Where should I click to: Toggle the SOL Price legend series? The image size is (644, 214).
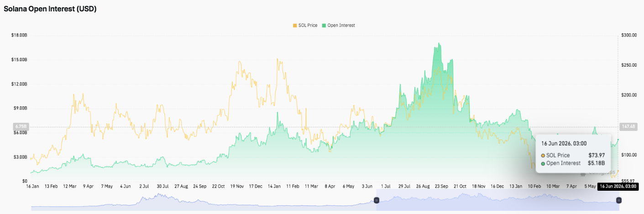305,26
